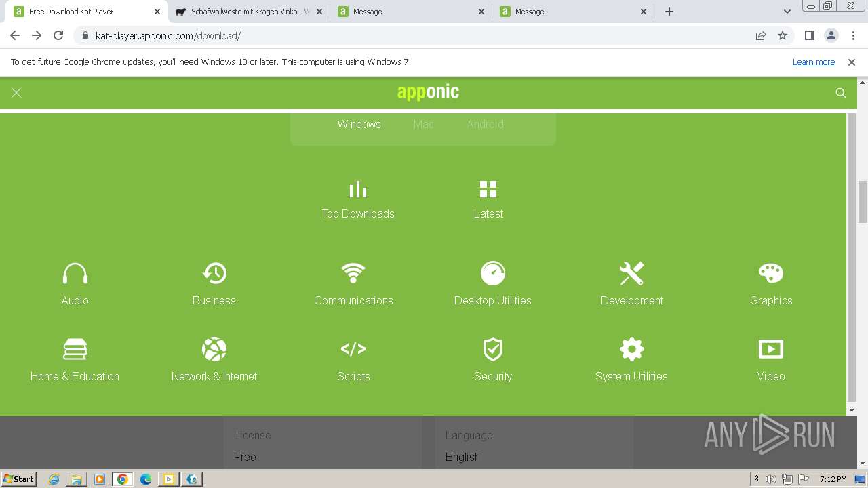Screen dimensions: 868x488
Task: Open the Latest grid icon
Action: click(488, 189)
